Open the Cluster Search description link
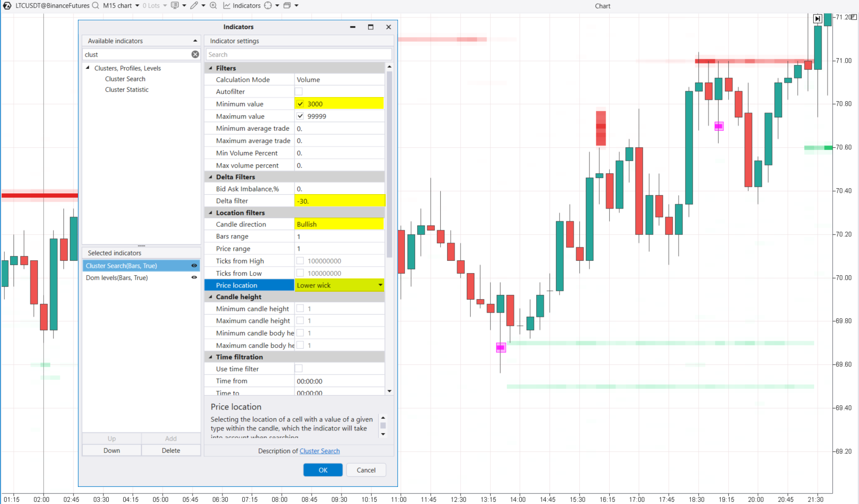 pyautogui.click(x=319, y=451)
